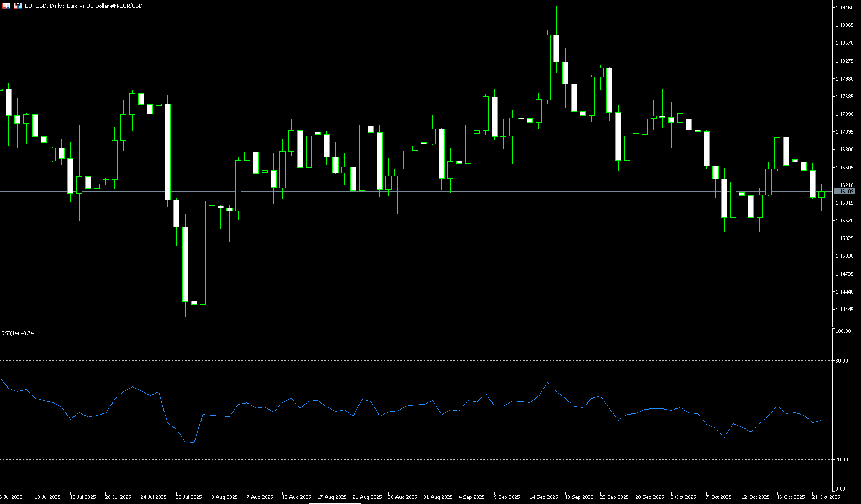Click the RSI 100.00 scale label
Image resolution: width=861 pixels, height=504 pixels.
point(843,331)
